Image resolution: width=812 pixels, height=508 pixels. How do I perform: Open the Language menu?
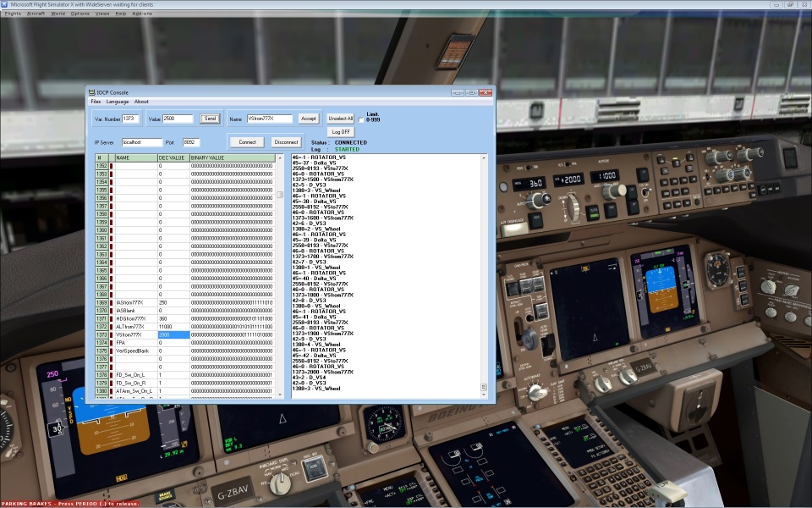click(x=118, y=101)
